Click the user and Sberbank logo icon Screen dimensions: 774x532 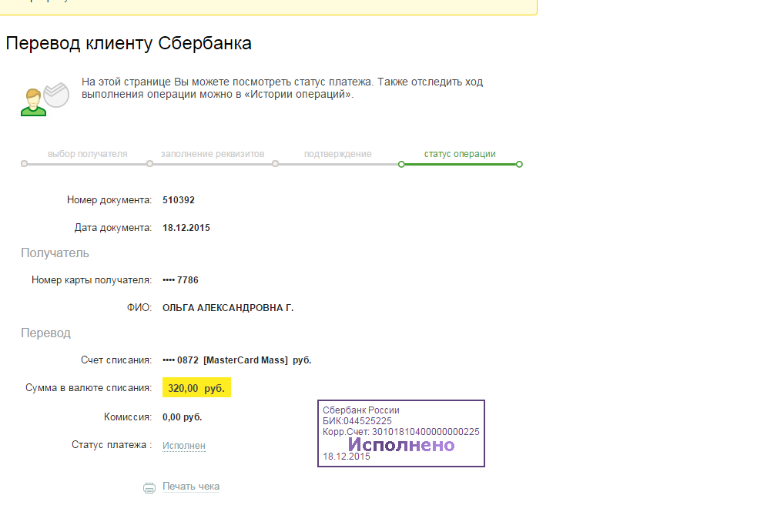[x=45, y=99]
